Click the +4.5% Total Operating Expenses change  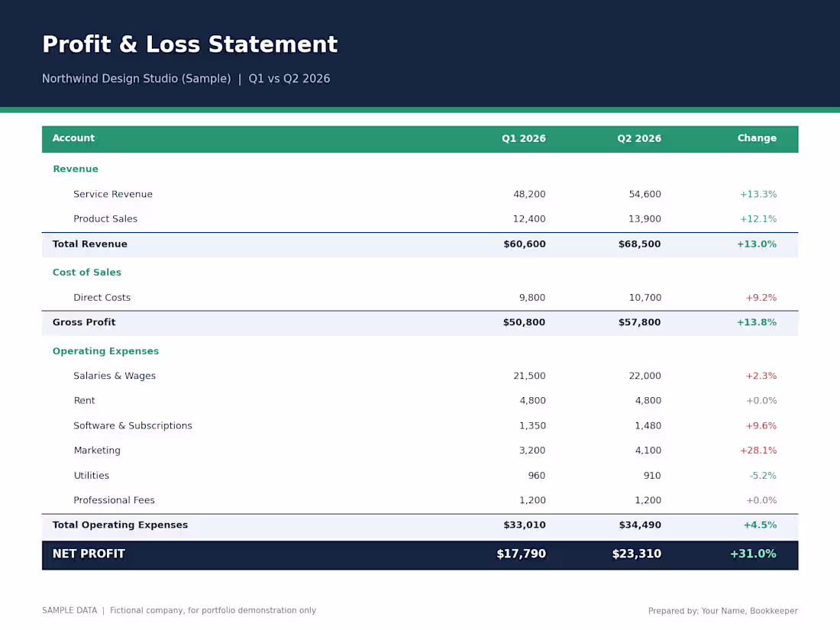[x=760, y=525]
